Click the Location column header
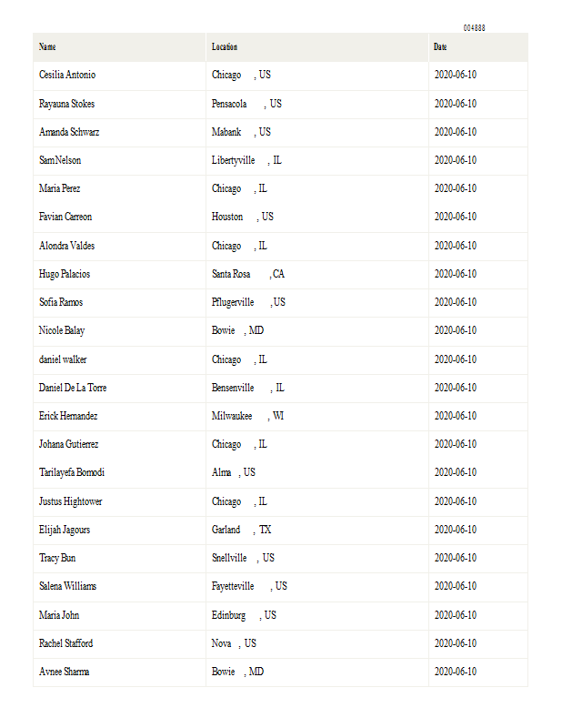This screenshot has width=562, height=728. tap(225, 46)
